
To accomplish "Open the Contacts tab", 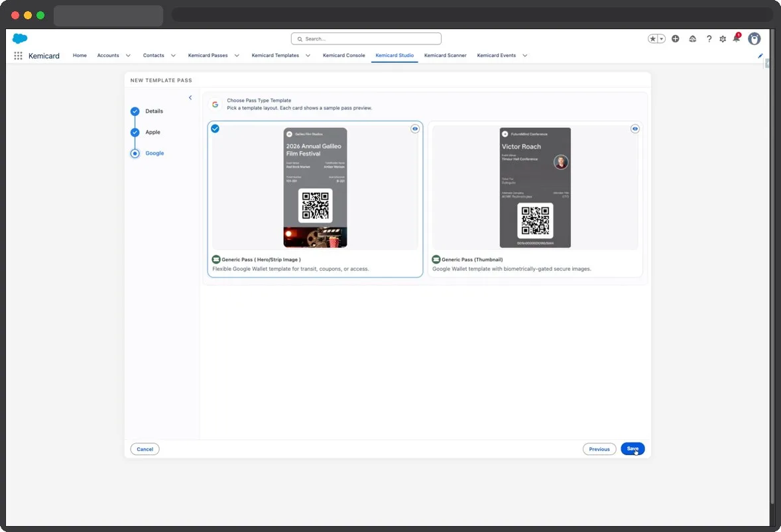I will [x=153, y=55].
